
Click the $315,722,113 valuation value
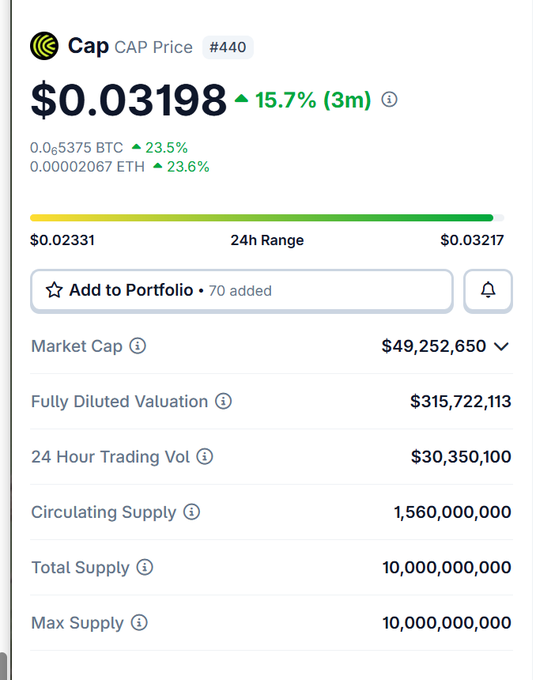(x=461, y=402)
